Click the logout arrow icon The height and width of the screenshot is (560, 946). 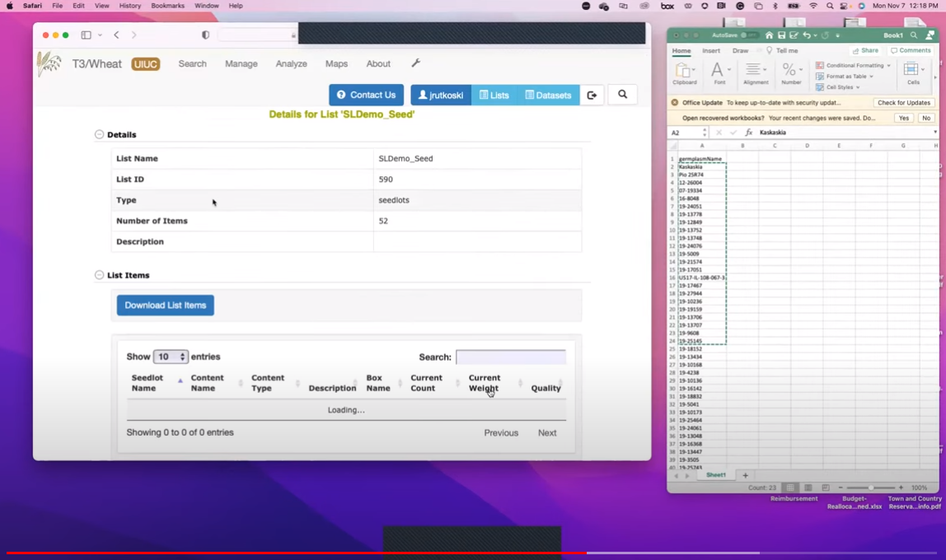coord(592,96)
